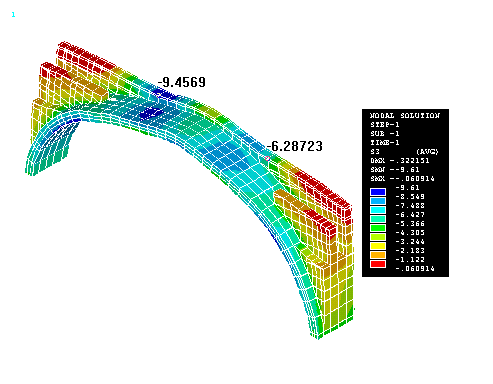This screenshot has height=384, width=493.
Task: Click the -6.28723 probe value label
Action: 295,146
